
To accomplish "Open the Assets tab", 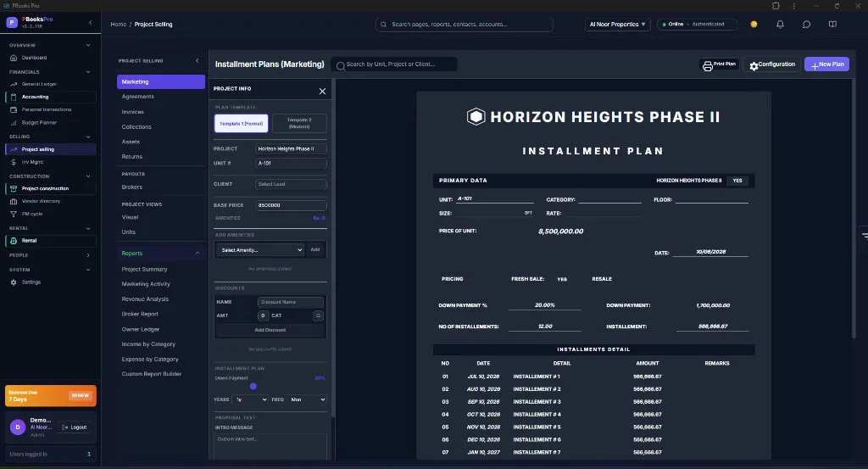I will pos(160,142).
